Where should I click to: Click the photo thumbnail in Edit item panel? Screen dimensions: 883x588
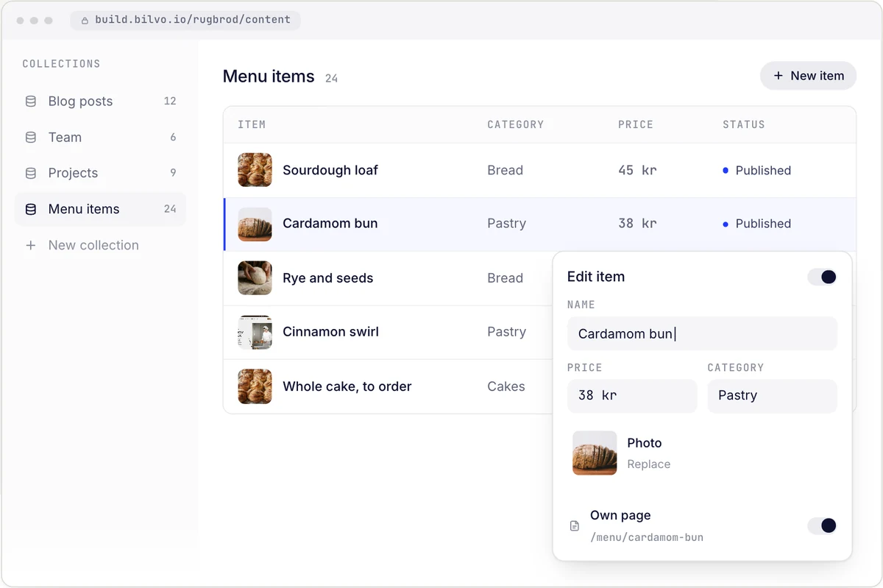coord(595,453)
